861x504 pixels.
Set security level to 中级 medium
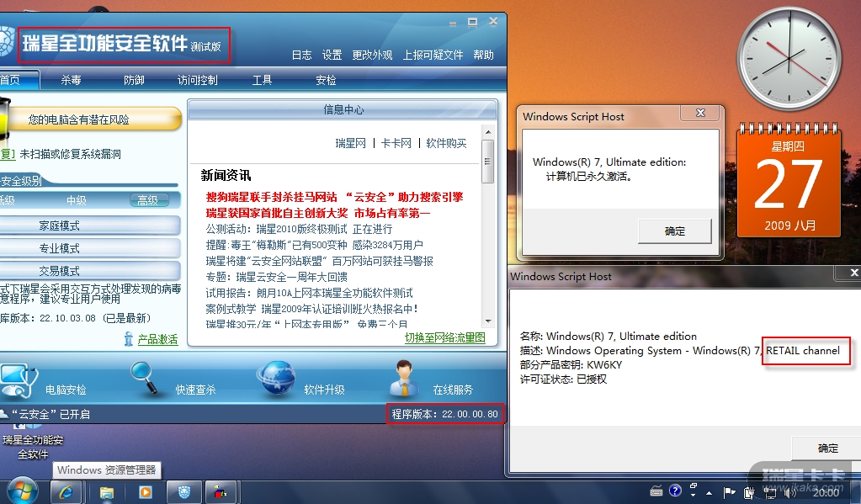(77, 200)
